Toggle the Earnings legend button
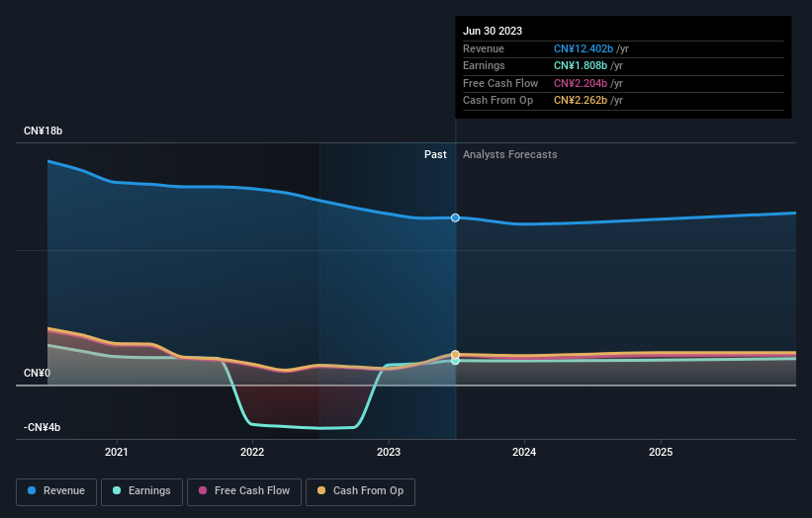The image size is (812, 518). [141, 491]
